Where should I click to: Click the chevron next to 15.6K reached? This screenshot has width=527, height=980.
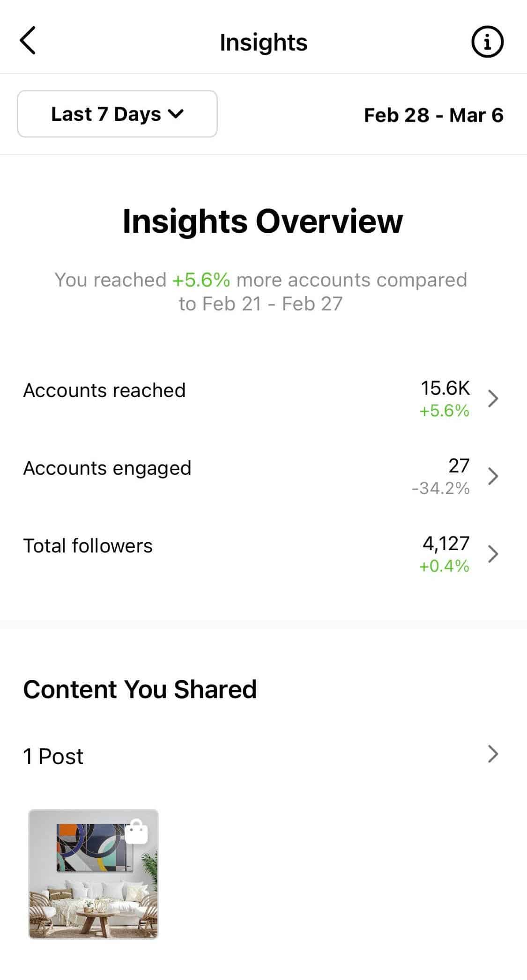click(x=492, y=398)
